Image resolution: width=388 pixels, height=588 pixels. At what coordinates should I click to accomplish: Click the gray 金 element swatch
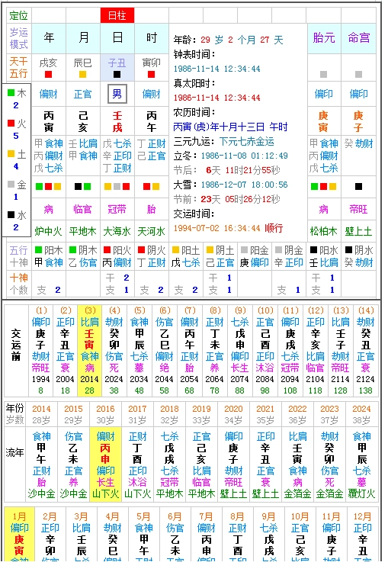[x=11, y=184]
